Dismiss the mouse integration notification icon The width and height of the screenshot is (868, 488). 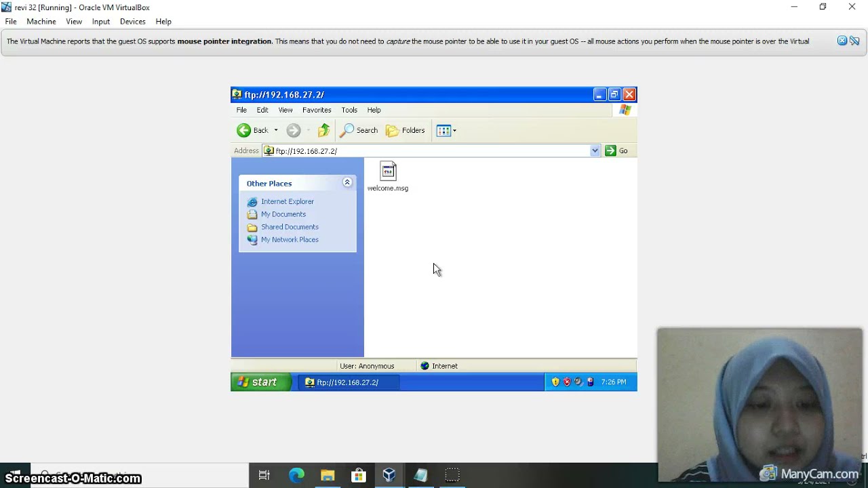(842, 41)
